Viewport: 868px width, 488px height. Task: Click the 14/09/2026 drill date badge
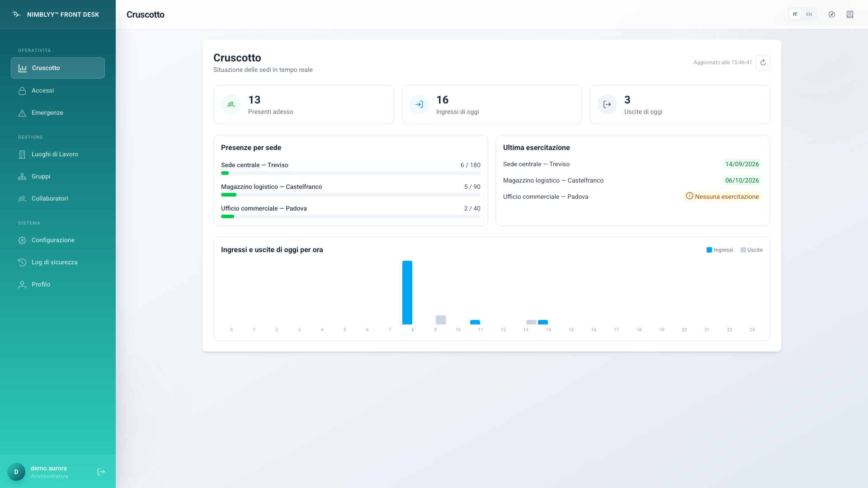coord(742,164)
